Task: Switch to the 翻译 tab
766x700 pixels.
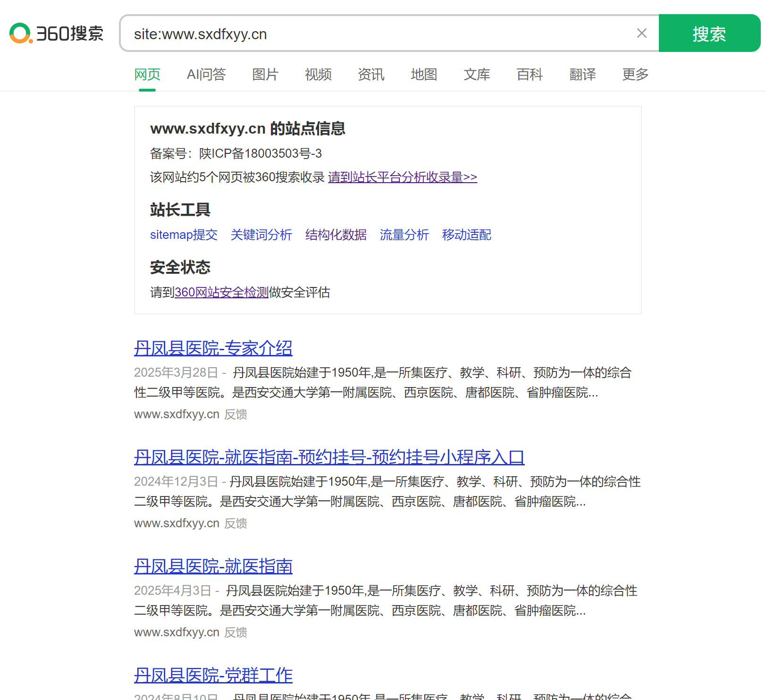Action: click(x=582, y=75)
